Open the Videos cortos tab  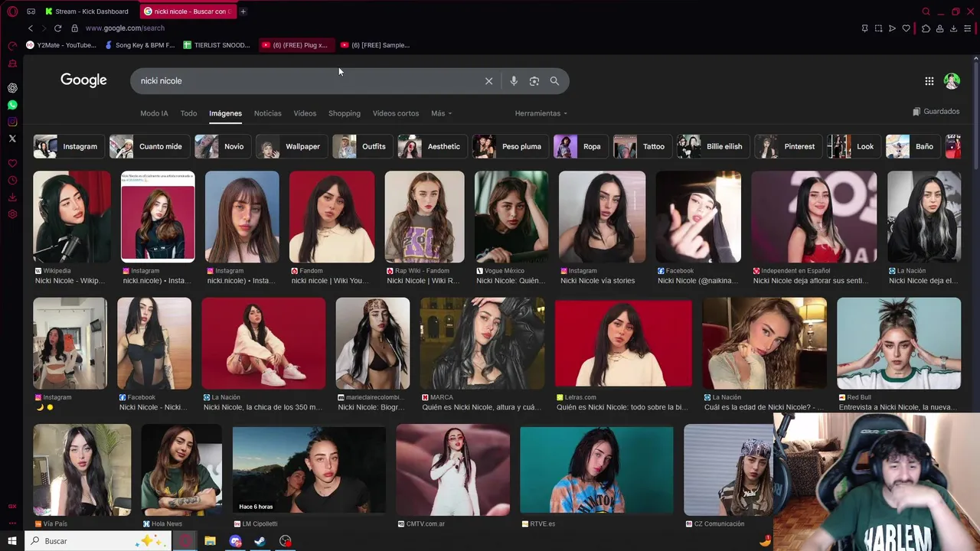[x=396, y=113]
